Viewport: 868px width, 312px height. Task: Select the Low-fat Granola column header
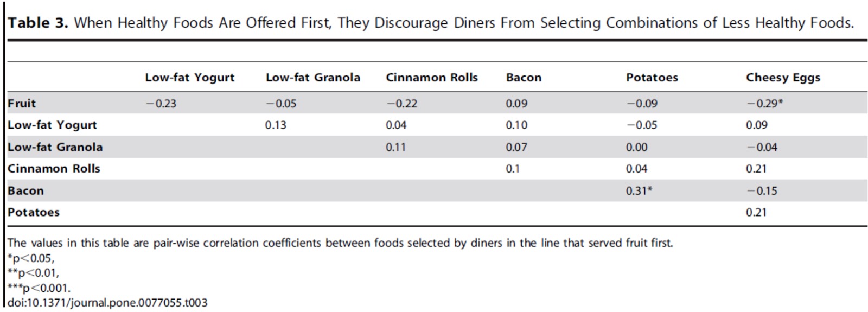pos(312,78)
